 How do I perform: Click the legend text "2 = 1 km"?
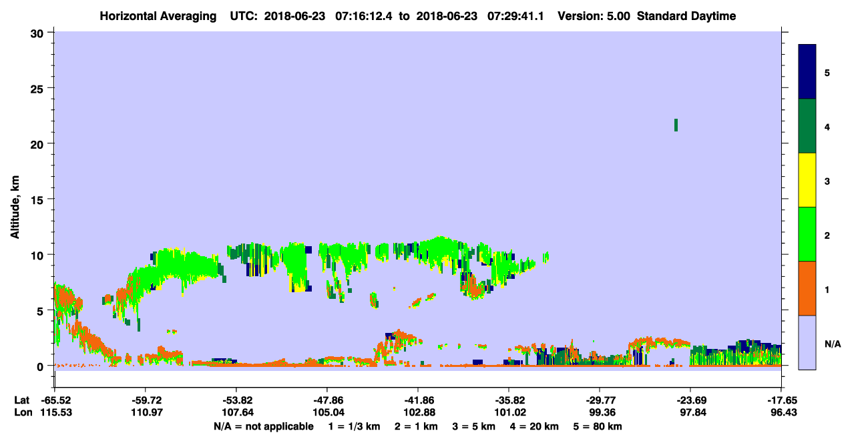tap(415, 426)
